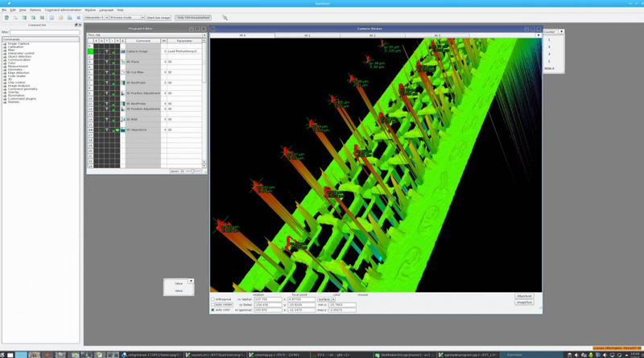Open the Interpreter 0 dropdown
The image size is (644, 358).
pyautogui.click(x=95, y=17)
